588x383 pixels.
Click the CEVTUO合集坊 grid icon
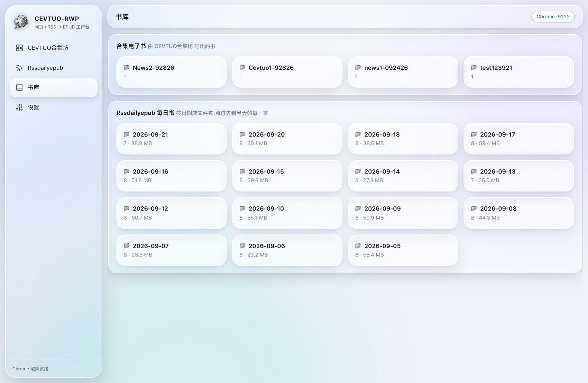[19, 48]
